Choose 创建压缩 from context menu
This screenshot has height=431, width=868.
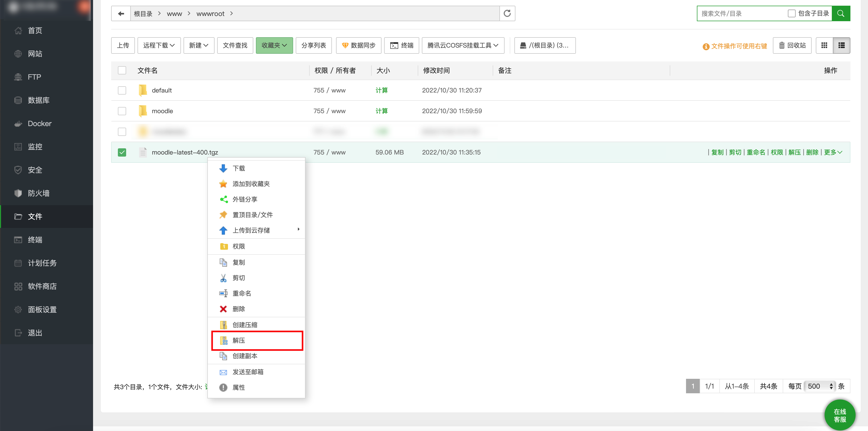click(x=245, y=325)
